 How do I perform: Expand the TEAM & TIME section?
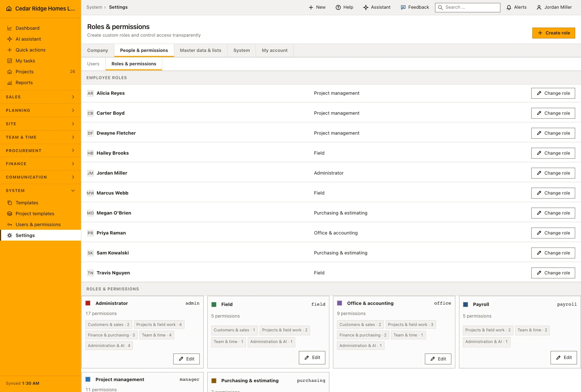pyautogui.click(x=40, y=137)
